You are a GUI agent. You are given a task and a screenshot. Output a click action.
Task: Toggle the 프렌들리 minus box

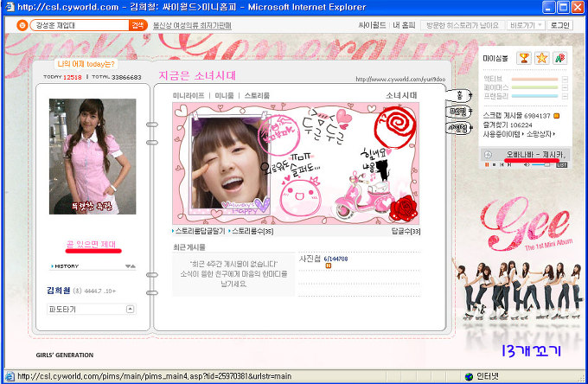point(565,96)
